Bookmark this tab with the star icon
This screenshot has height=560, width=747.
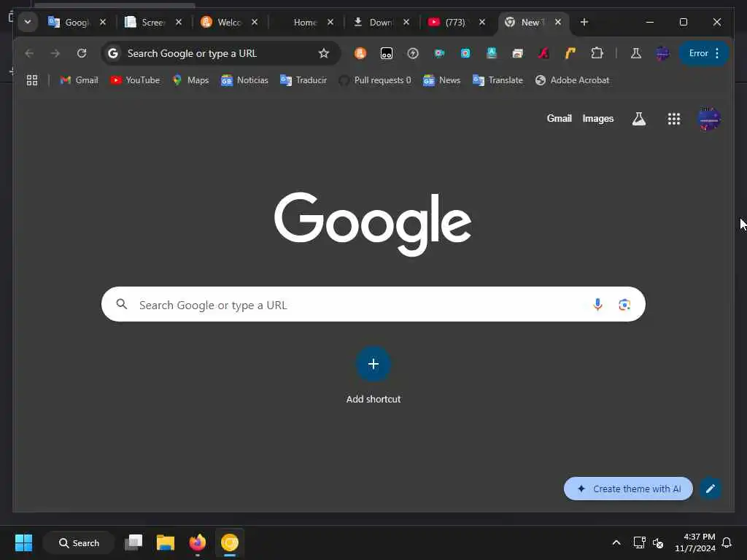click(x=324, y=53)
